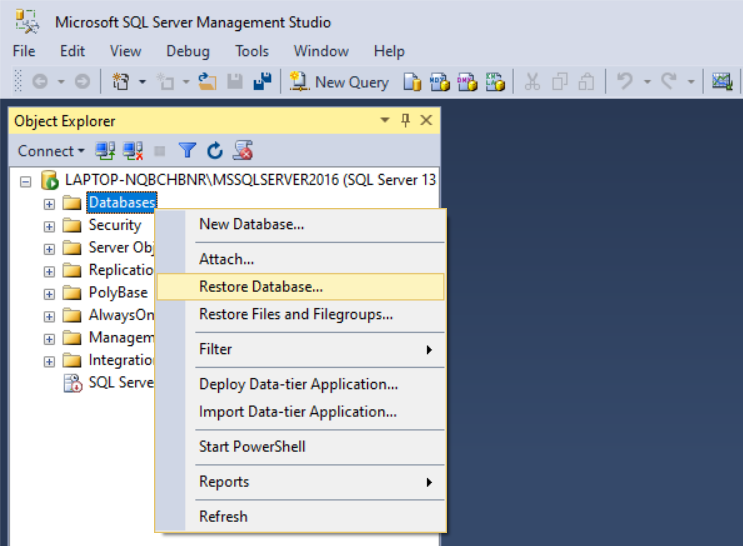
Task: Click the Filter funnel icon
Action: (187, 151)
